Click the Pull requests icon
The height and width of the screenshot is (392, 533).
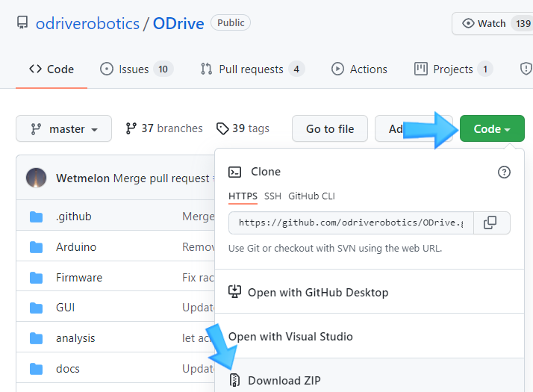tap(206, 69)
